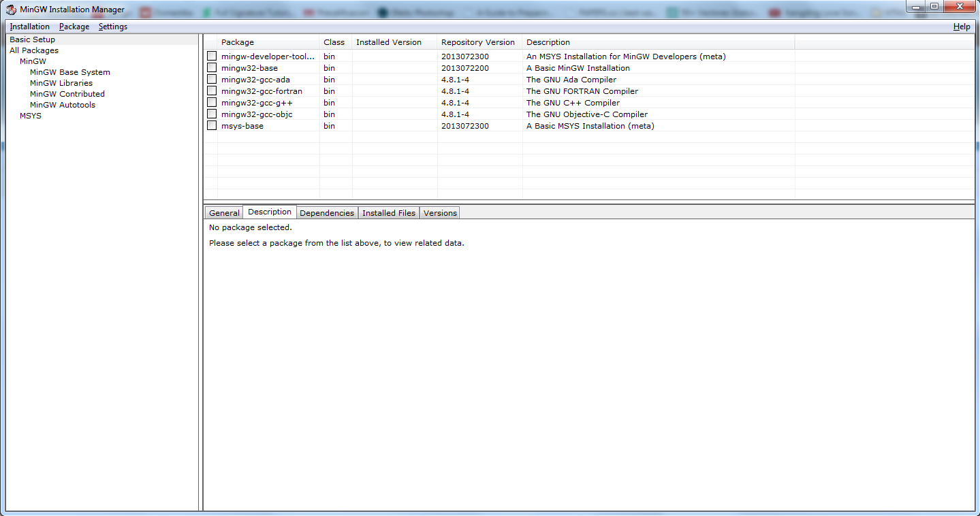Switch to the Installed Files tab
The width and height of the screenshot is (980, 516).
point(389,213)
